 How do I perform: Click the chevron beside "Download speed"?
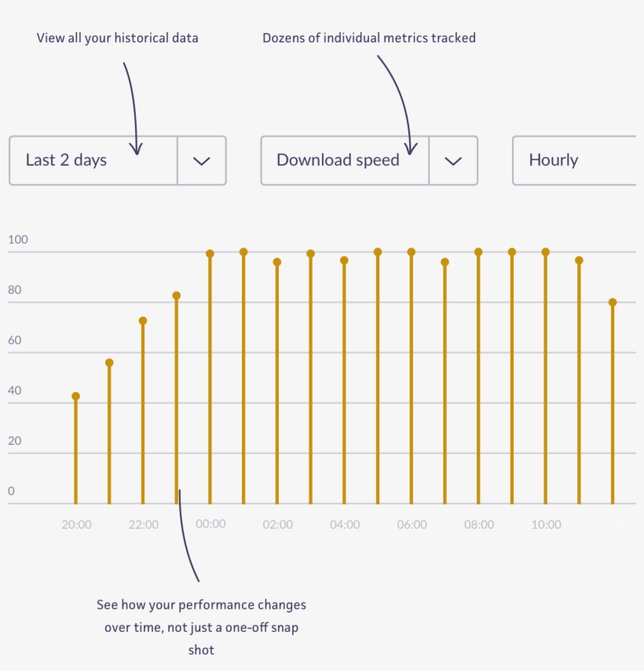pos(453,160)
